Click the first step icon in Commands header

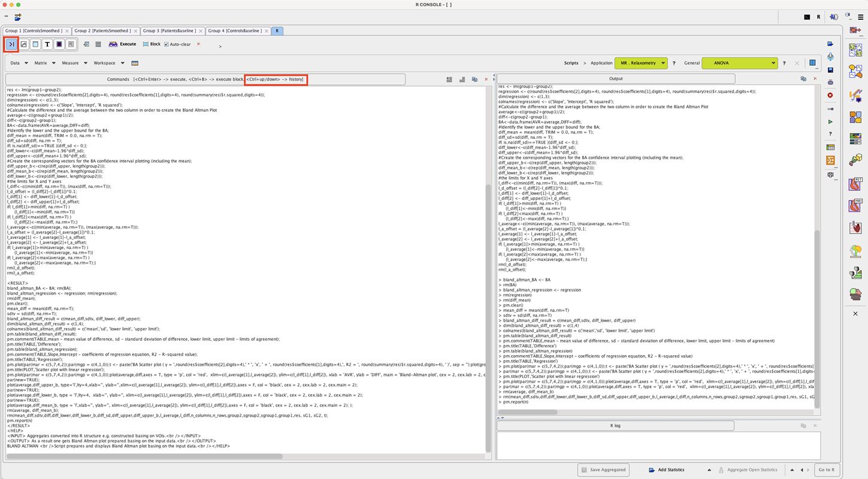coord(449,79)
